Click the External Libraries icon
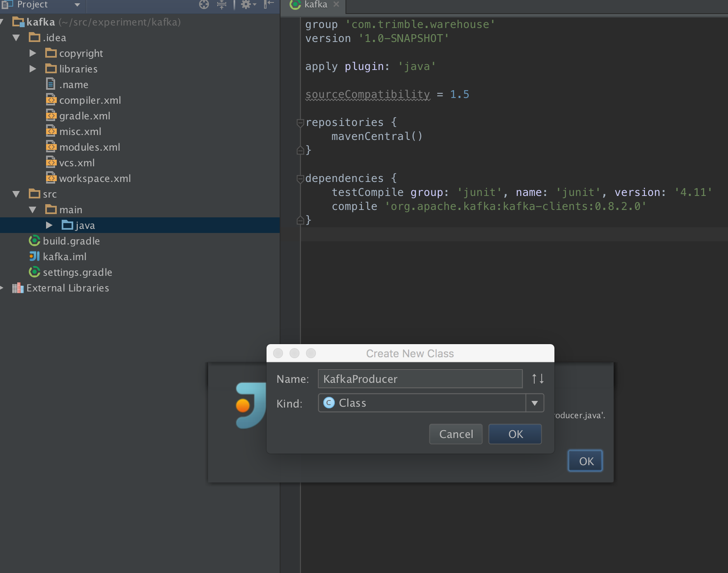The image size is (728, 573). [18, 288]
